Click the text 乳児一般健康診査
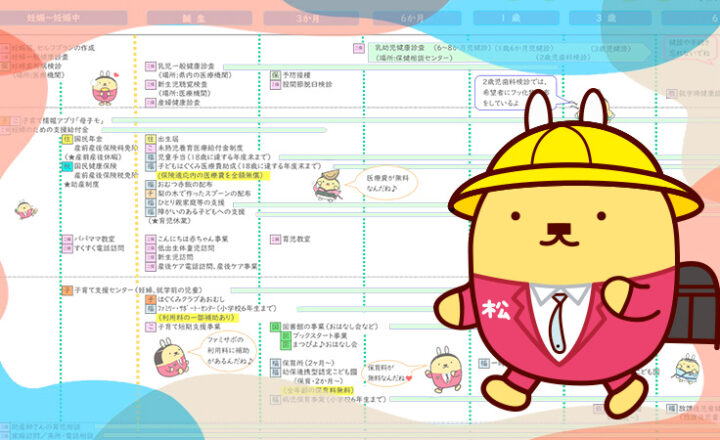720x440 pixels. (x=186, y=66)
